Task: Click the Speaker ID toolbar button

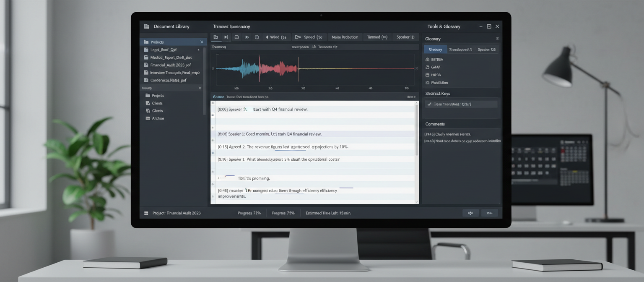Action: (405, 37)
